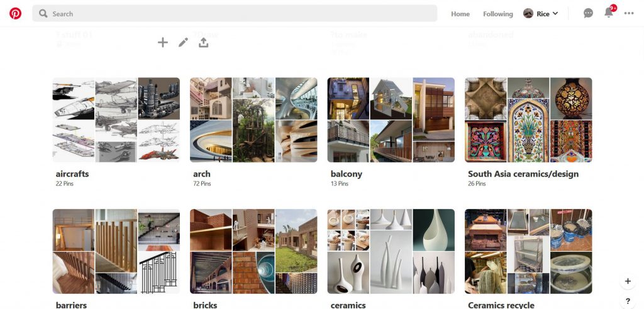Open the messages chat icon

click(x=588, y=14)
